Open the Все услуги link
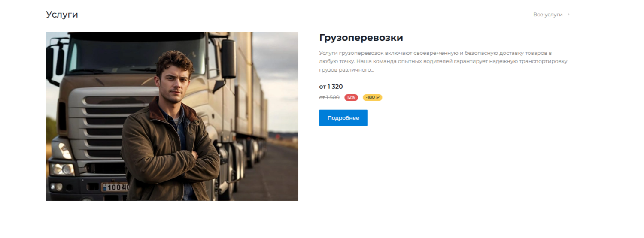This screenshot has height=238, width=644. click(x=547, y=15)
